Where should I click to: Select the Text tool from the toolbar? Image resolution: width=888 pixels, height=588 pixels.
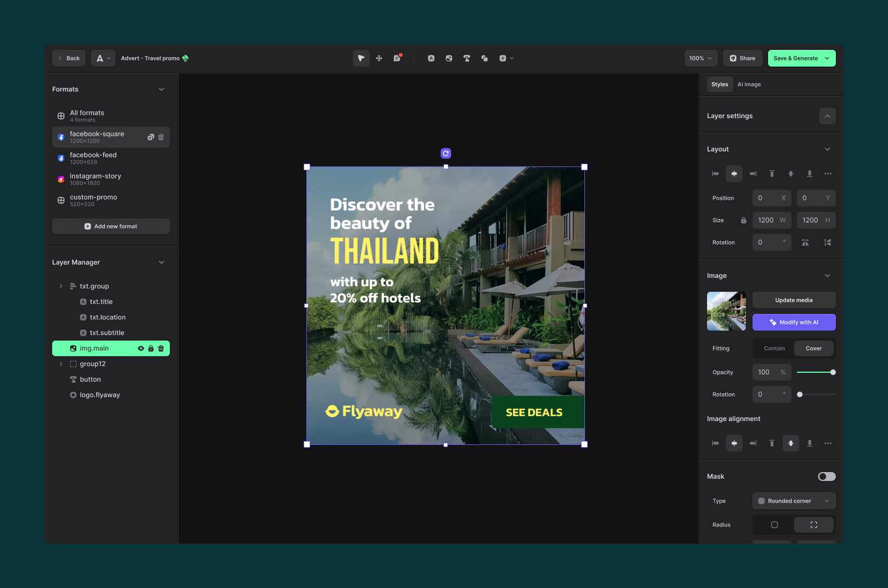(x=467, y=58)
